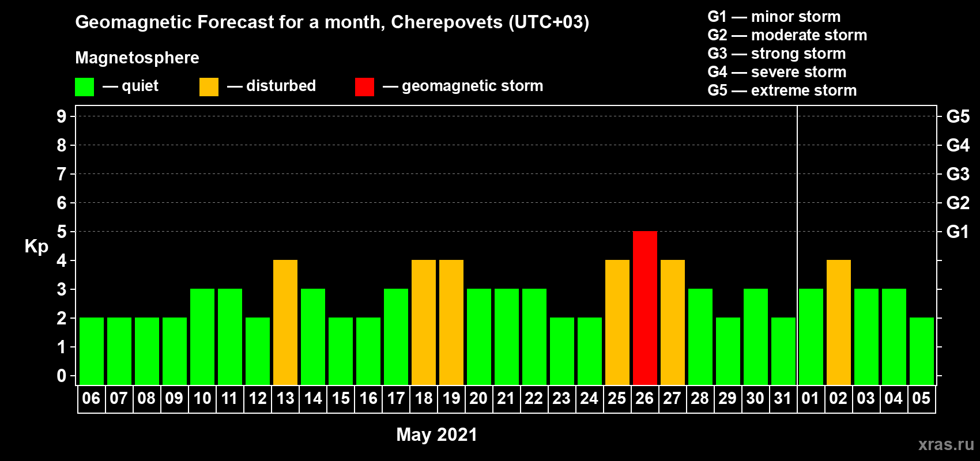Select the orange bar for June 02

point(839,323)
